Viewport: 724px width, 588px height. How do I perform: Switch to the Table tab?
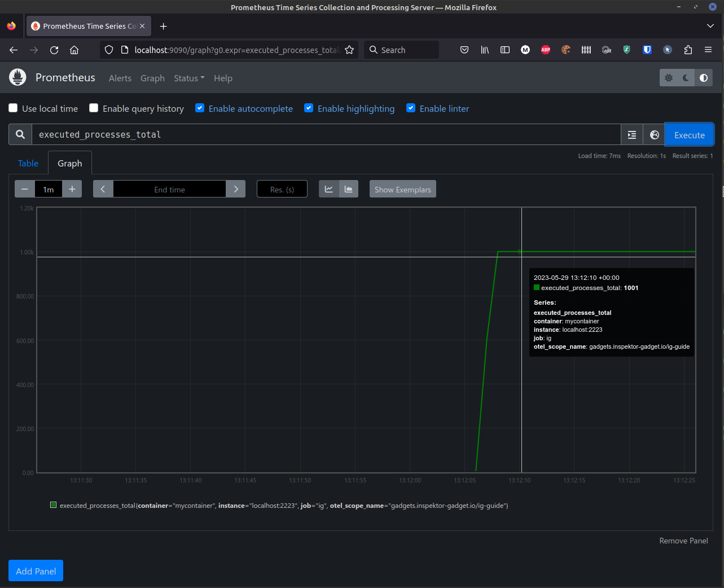[x=28, y=163]
